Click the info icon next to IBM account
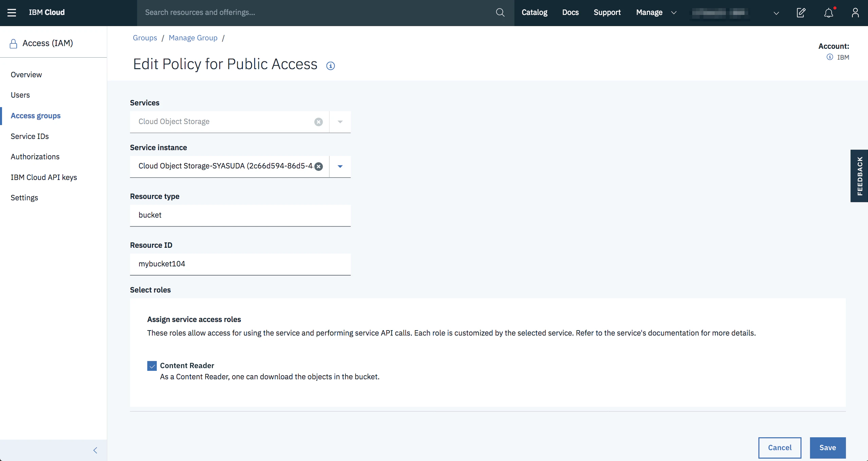Viewport: 868px width, 461px height. [x=830, y=57]
